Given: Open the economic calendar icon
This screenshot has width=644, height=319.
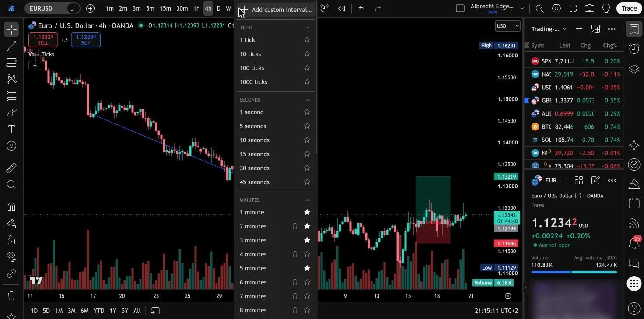Looking at the screenshot, I should (x=634, y=203).
